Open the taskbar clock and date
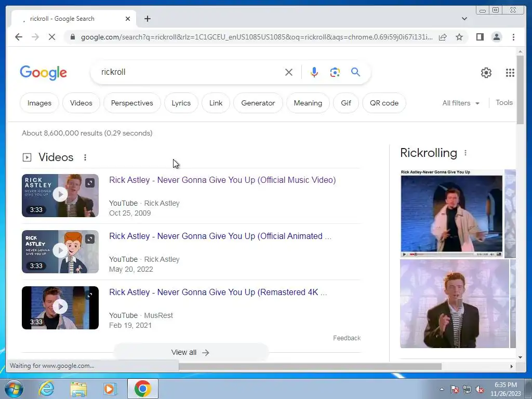The image size is (532, 399). 506,389
